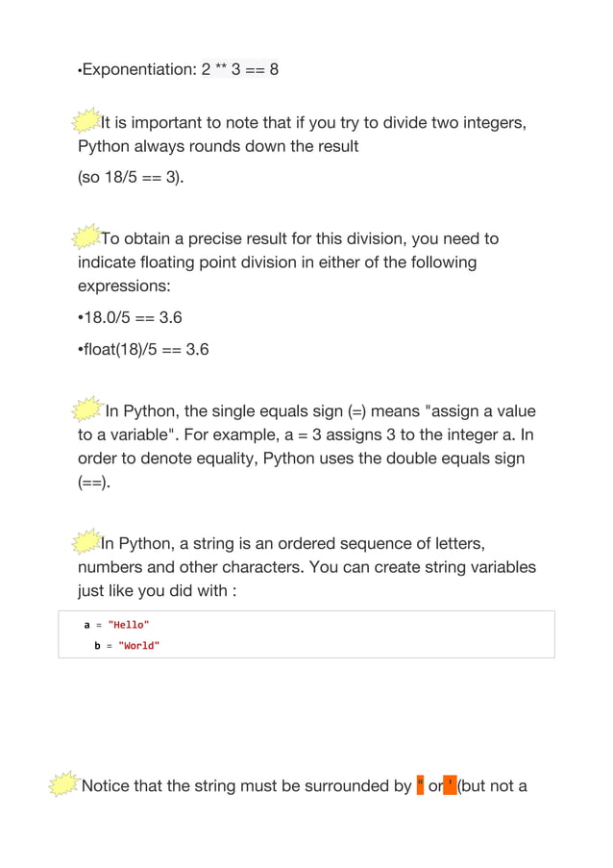Click the text "just like you did with :"

pyautogui.click(x=158, y=590)
